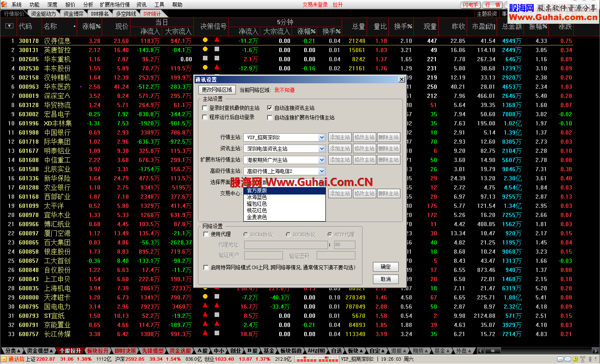Click the 涨幅% column header
Viewport: 600px width, 364px height.
point(92,26)
